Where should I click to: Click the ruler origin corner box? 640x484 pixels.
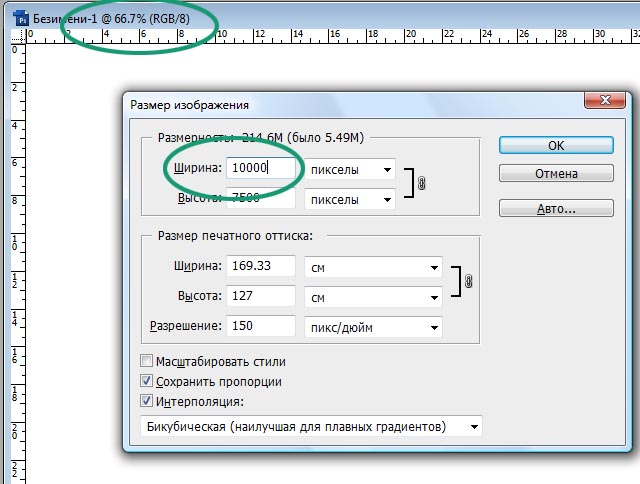14,37
